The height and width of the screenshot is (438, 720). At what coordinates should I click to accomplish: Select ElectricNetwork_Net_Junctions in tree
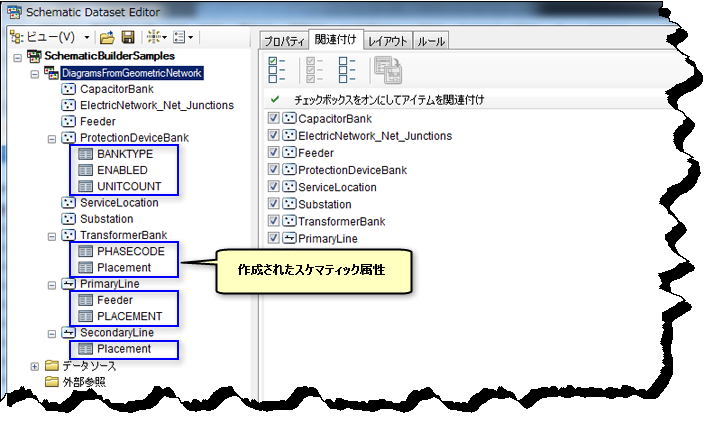157,105
